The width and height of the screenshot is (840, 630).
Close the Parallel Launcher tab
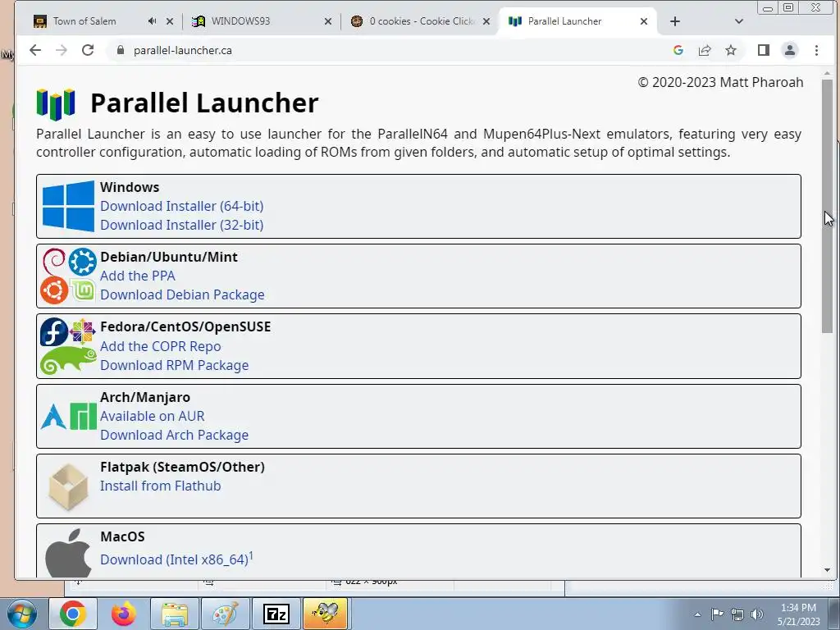(x=644, y=21)
